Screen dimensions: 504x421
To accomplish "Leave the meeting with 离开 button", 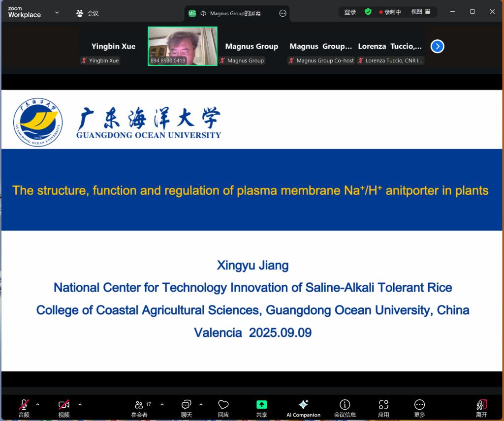I will 481,408.
